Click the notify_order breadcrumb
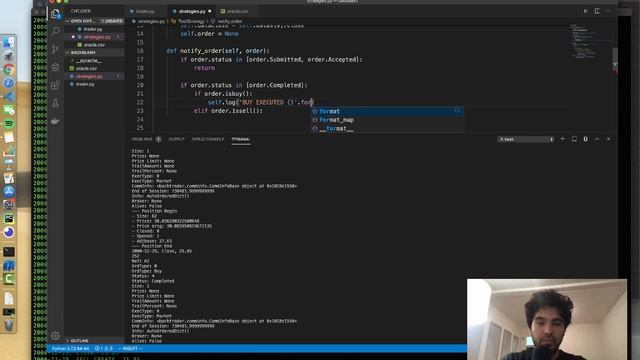This screenshot has width=640, height=360. [x=230, y=21]
